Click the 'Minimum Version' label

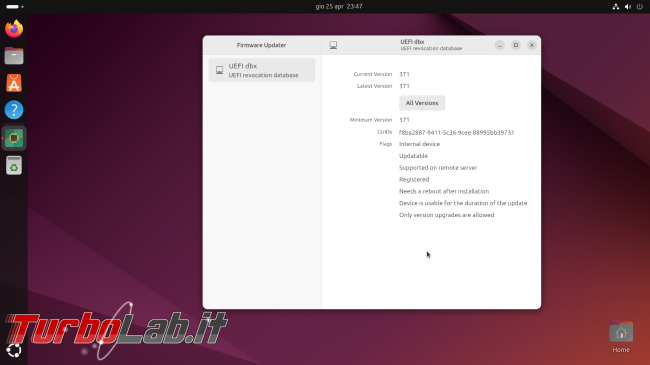[371, 120]
